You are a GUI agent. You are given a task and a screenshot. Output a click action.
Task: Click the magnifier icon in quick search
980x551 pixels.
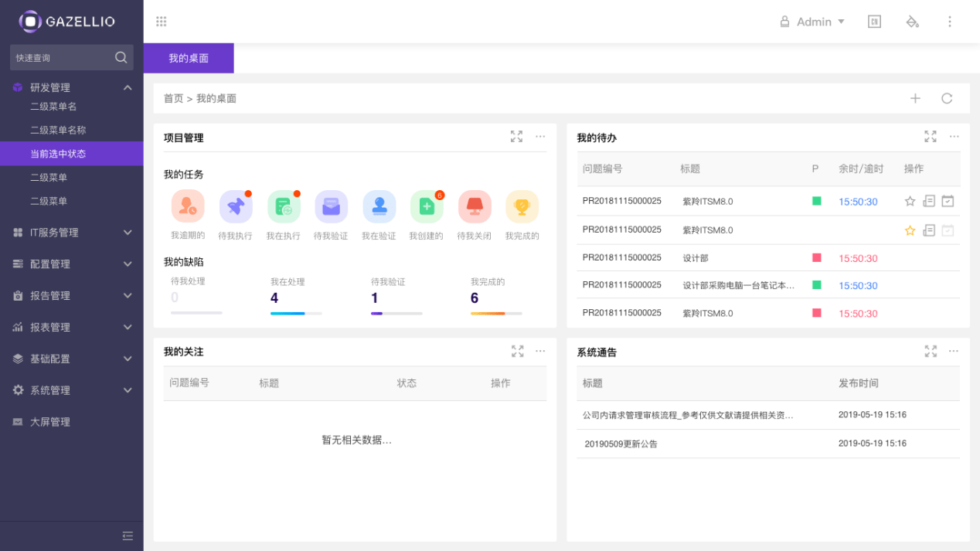pos(121,57)
